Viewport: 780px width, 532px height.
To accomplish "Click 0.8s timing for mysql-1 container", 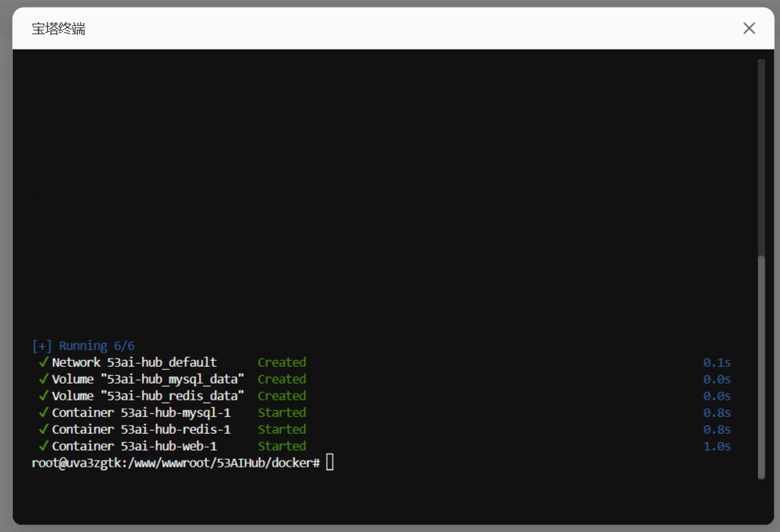I will point(717,413).
